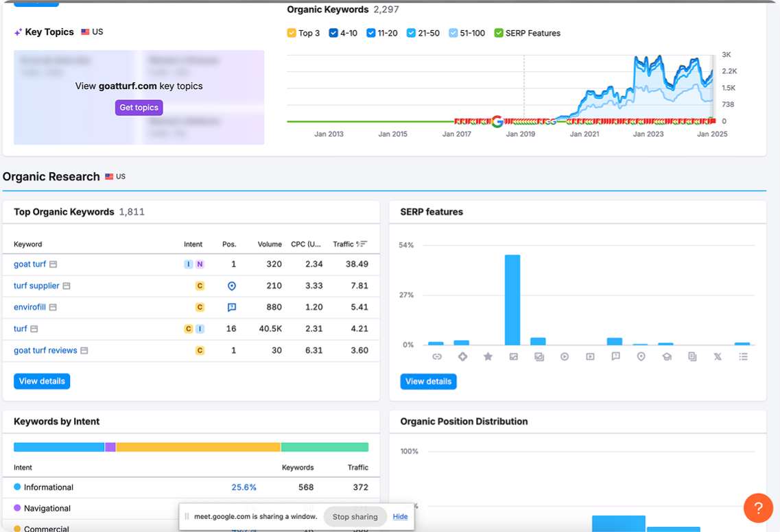Viewport: 780px width, 532px height.
Task: Click the Volume column header
Action: (x=270, y=244)
